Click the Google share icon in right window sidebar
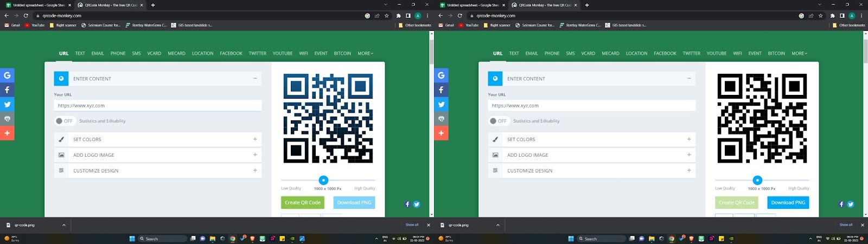This screenshot has width=868, height=244. pyautogui.click(x=441, y=75)
